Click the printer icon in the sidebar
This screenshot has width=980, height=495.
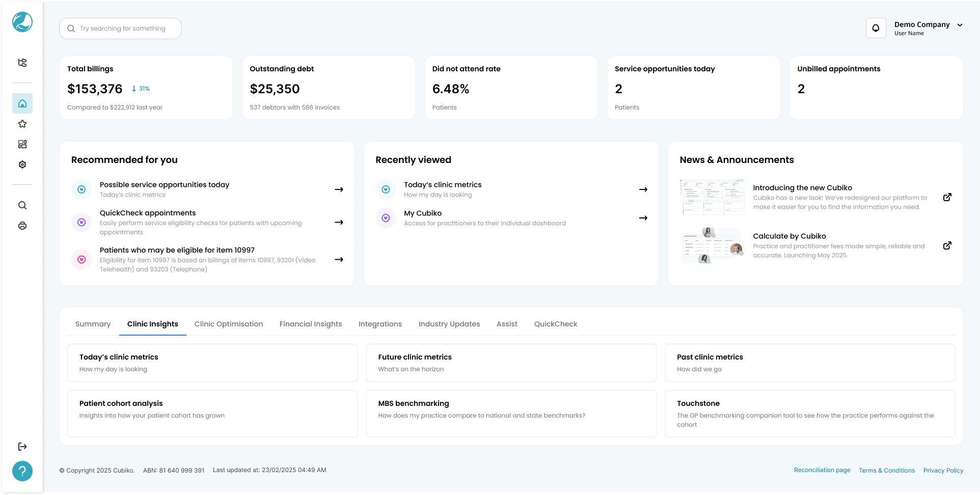(x=22, y=226)
